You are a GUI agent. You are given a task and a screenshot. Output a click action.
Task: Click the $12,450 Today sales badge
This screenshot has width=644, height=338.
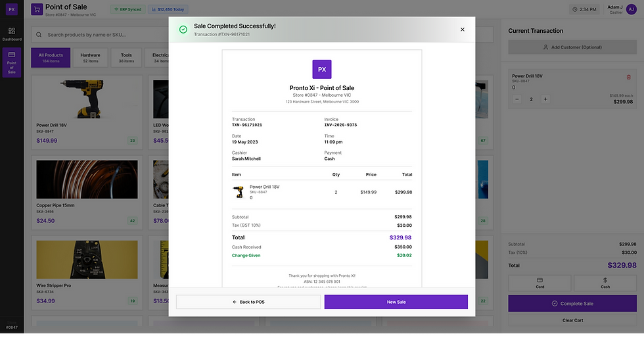point(168,9)
